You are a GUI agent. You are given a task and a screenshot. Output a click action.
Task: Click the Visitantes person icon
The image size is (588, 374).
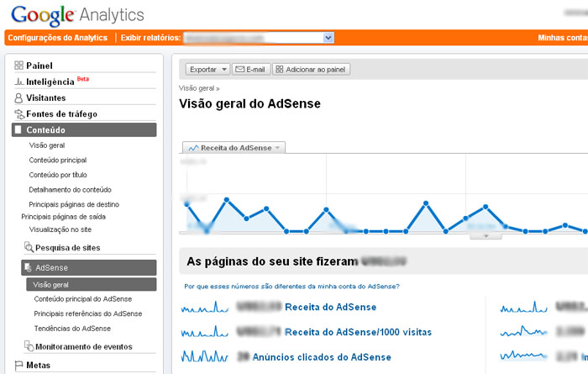point(18,97)
